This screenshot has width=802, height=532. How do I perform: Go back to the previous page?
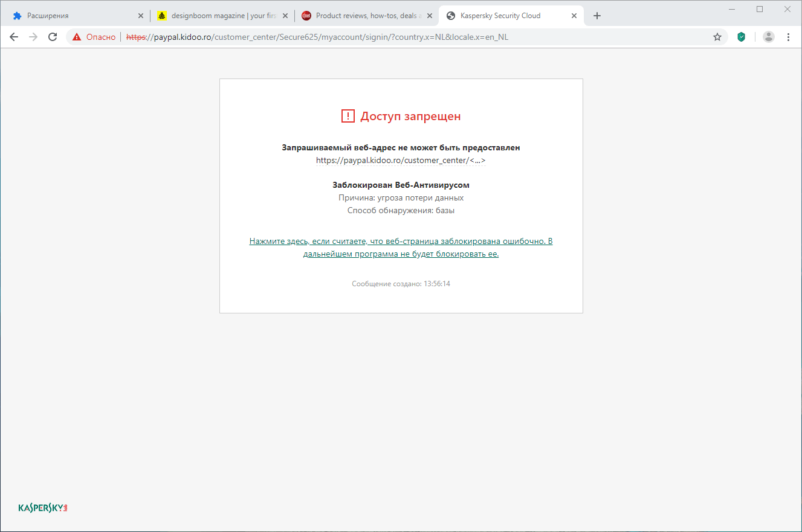[x=14, y=37]
